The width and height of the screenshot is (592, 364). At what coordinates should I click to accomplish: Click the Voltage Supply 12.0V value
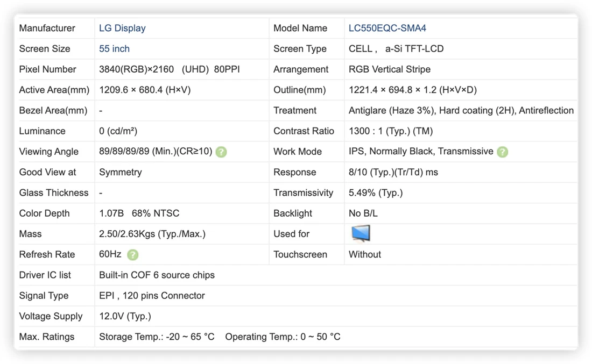(x=125, y=317)
